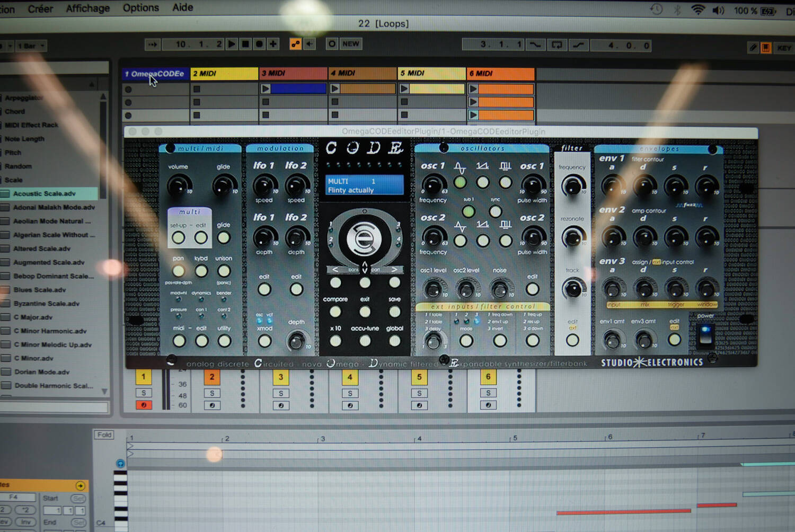Open the Aide menu
Screen dimensions: 795x532
(x=183, y=7)
